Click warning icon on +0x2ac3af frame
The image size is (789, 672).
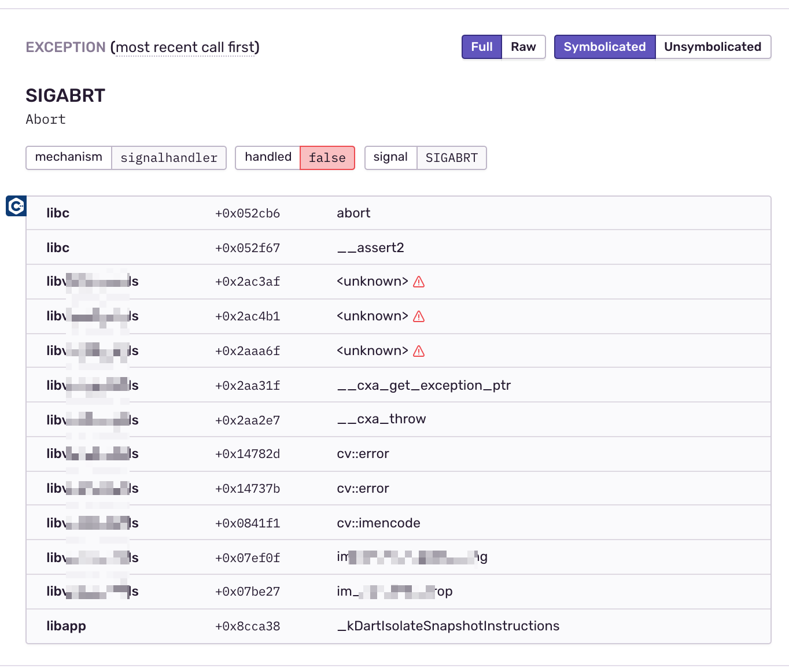[x=419, y=282]
